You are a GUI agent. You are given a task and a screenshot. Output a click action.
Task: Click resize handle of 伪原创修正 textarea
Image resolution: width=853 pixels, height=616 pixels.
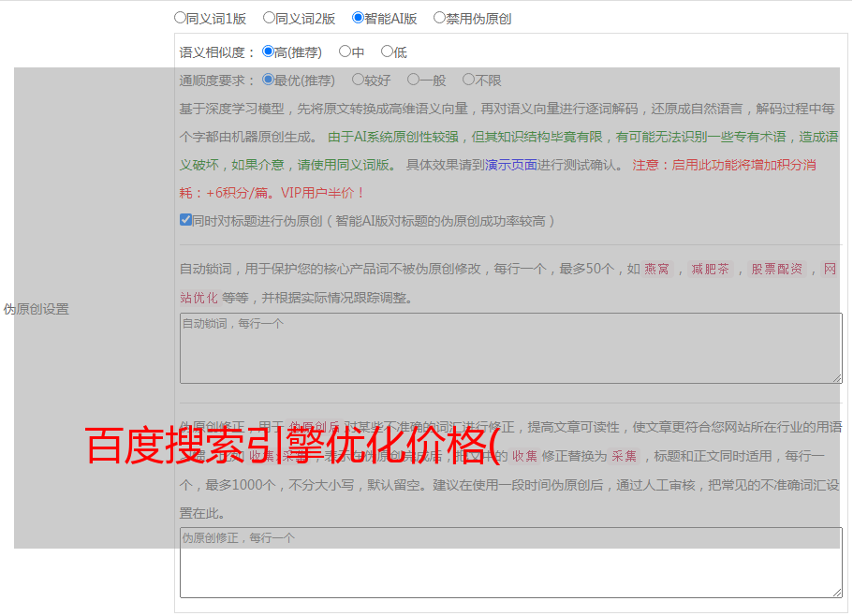pyautogui.click(x=837, y=593)
